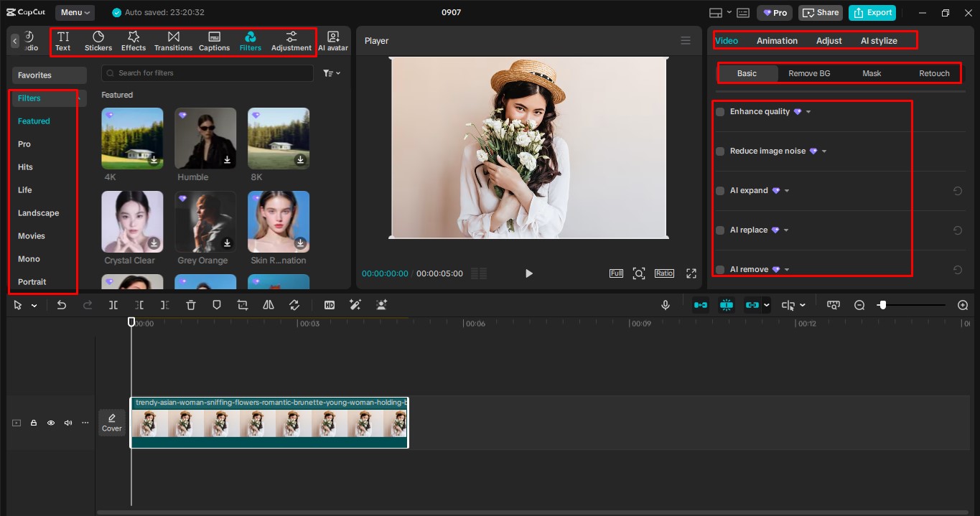The image size is (980, 516).
Task: Open the Crop tool for the clip
Action: [x=242, y=305]
